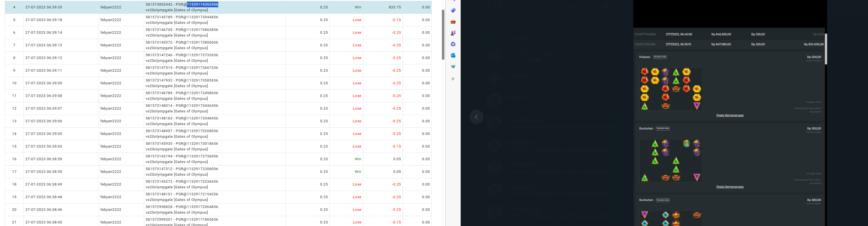Viewport: 868px width, 226px height.
Task: Click the bet table vertical scrollbar thumb
Action: pos(443,35)
